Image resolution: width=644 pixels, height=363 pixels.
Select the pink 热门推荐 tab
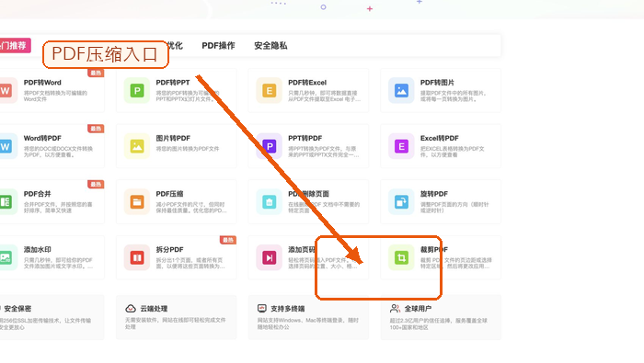pyautogui.click(x=15, y=46)
